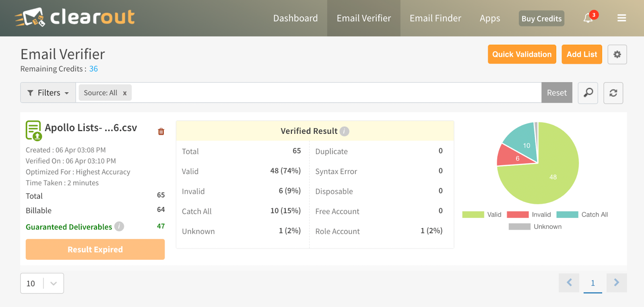Click Add List button
644x307 pixels.
[x=582, y=54]
